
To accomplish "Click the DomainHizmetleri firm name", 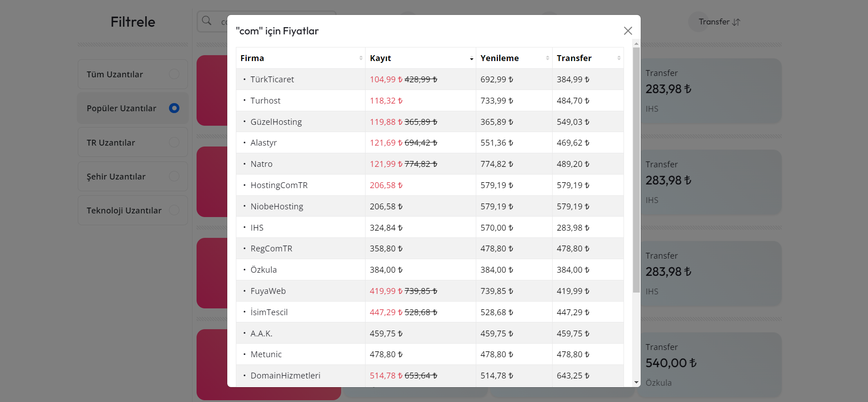I will click(x=285, y=375).
